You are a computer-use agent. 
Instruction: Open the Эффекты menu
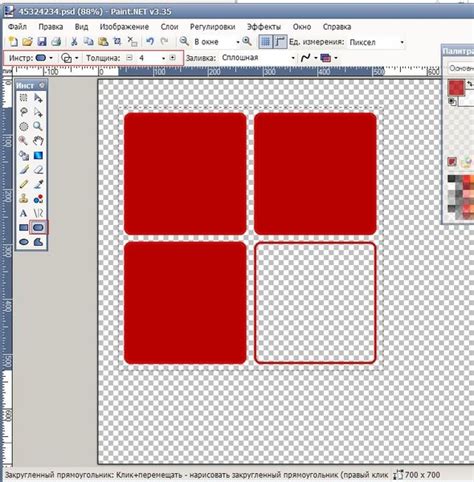[x=264, y=27]
